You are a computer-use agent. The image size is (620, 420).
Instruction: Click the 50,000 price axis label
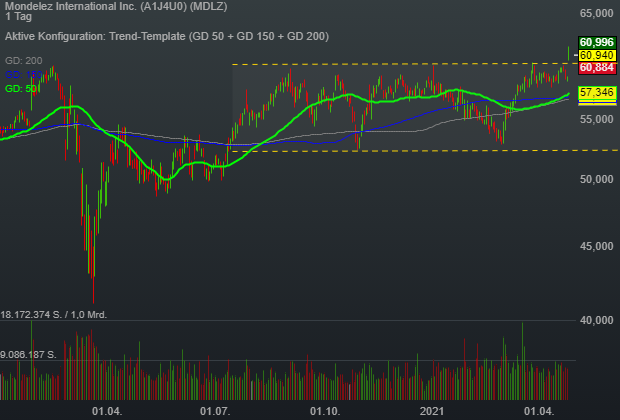click(596, 179)
